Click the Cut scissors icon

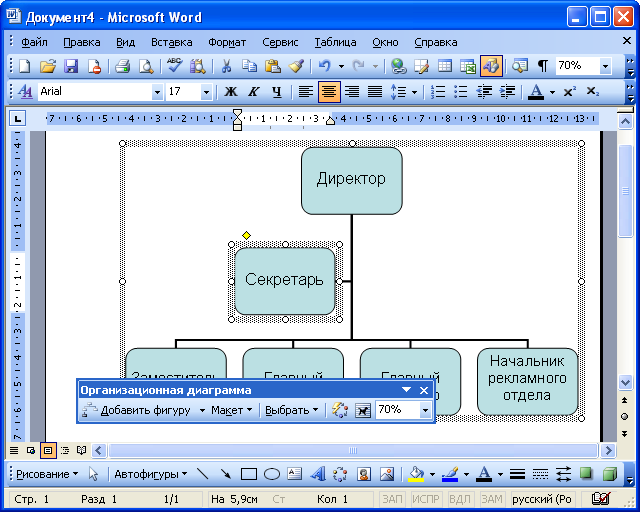[226, 66]
